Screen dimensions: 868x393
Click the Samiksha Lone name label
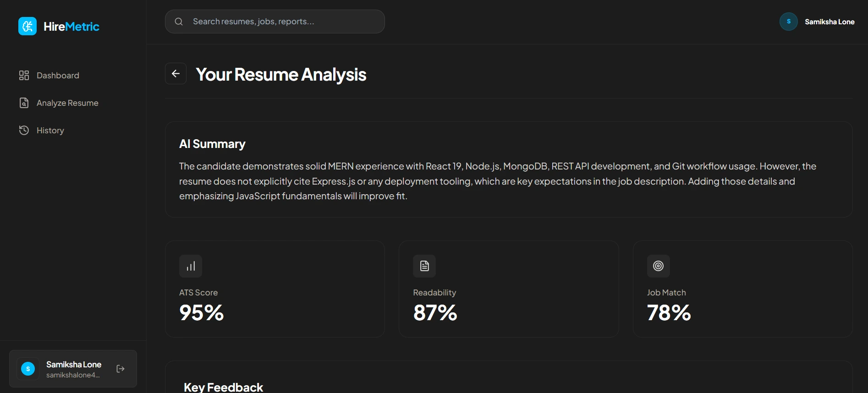(830, 21)
